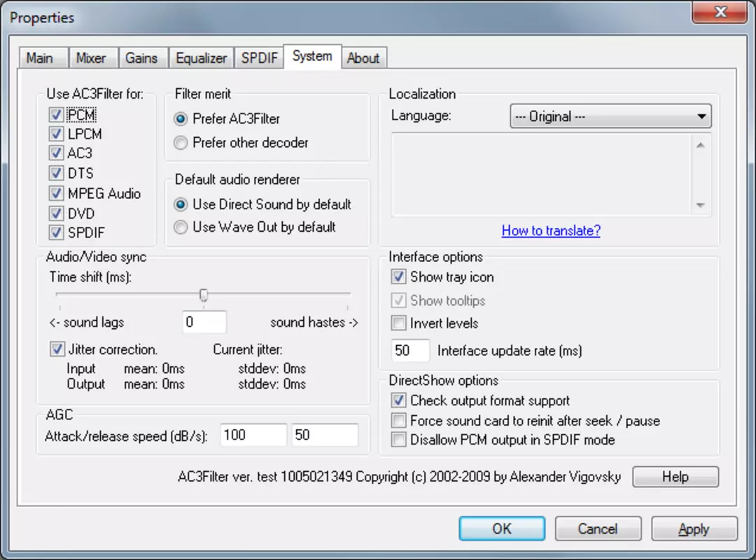Click the localization box scroll up arrow
756x560 pixels.
[701, 145]
